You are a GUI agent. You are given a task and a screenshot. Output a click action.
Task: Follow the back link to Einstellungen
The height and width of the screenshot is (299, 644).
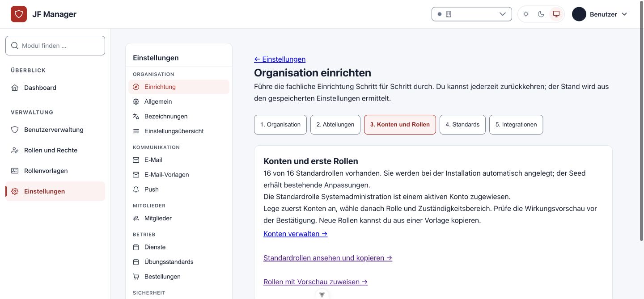click(x=280, y=59)
